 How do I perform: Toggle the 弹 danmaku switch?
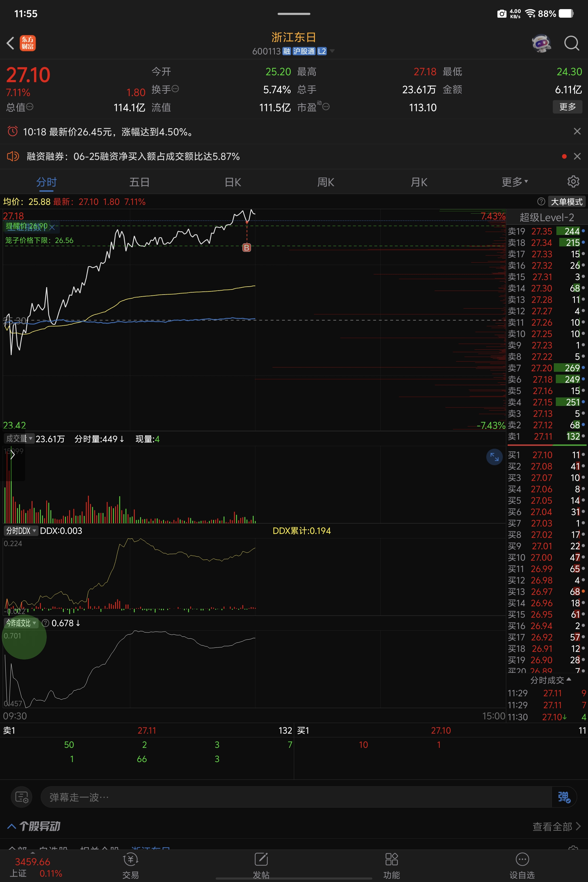point(564,797)
